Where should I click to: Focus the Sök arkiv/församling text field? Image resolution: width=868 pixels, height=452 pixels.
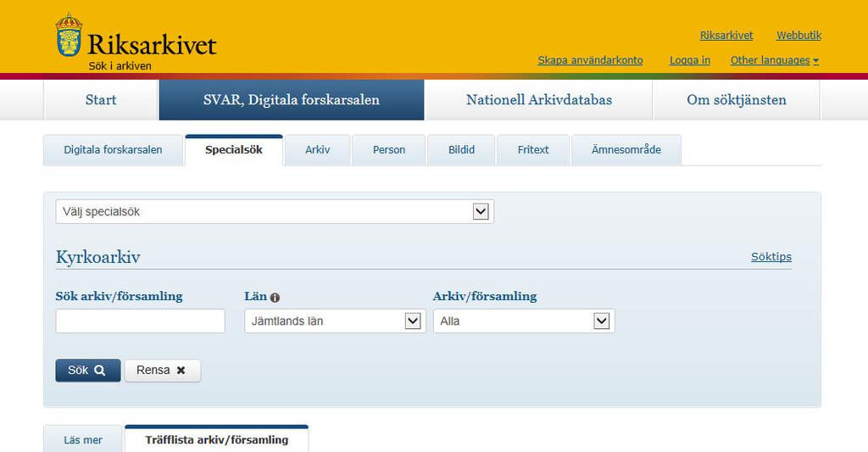point(140,321)
